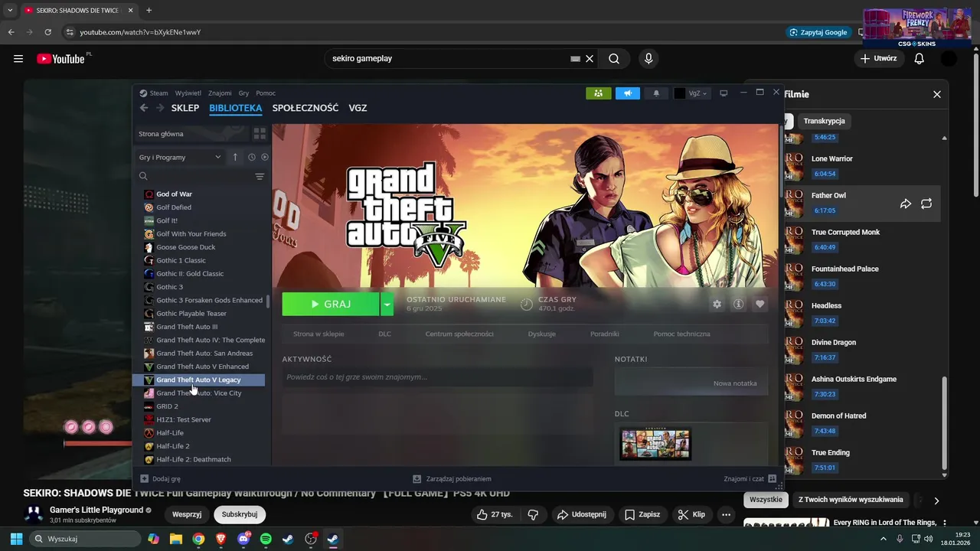Open Gry menu in Steam
This screenshot has height=551, width=980.
point(243,93)
